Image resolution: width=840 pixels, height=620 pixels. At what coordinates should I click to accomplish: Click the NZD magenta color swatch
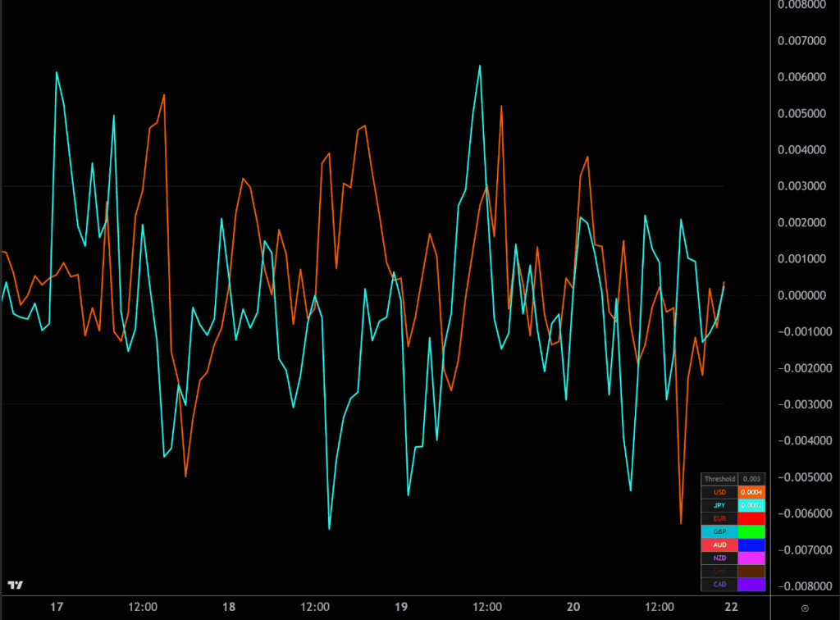click(751, 558)
